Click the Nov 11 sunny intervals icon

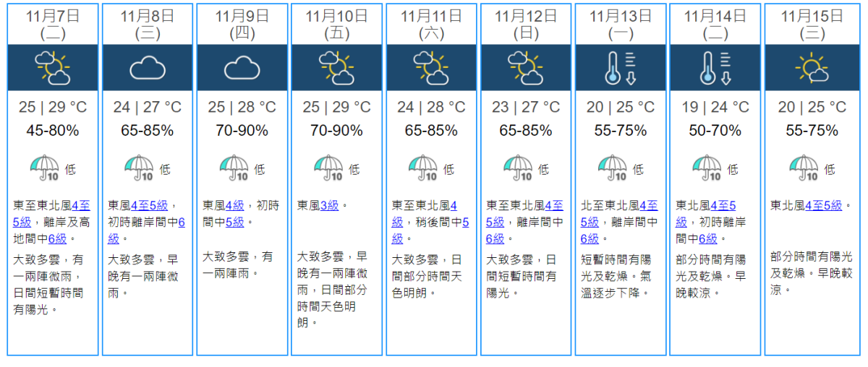click(431, 67)
